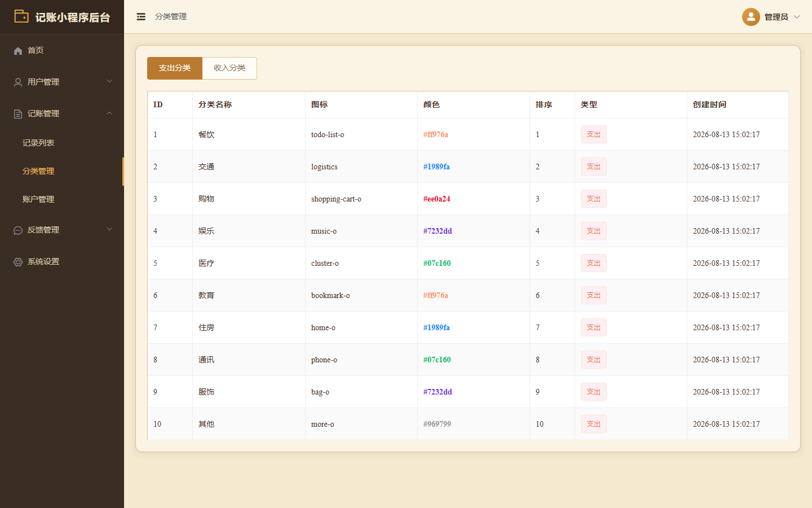Click the 服饰 category name

pos(206,392)
